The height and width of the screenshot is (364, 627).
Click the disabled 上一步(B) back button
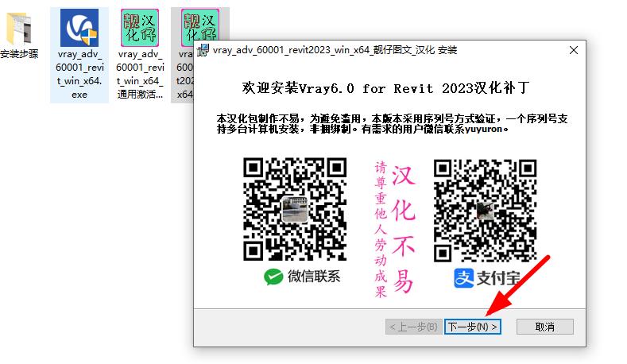(413, 327)
